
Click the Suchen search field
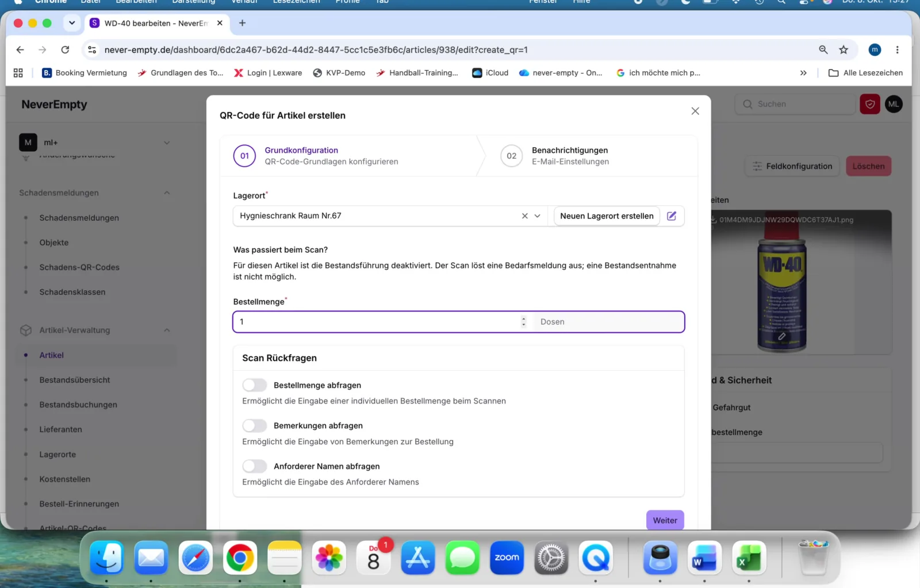tap(795, 104)
